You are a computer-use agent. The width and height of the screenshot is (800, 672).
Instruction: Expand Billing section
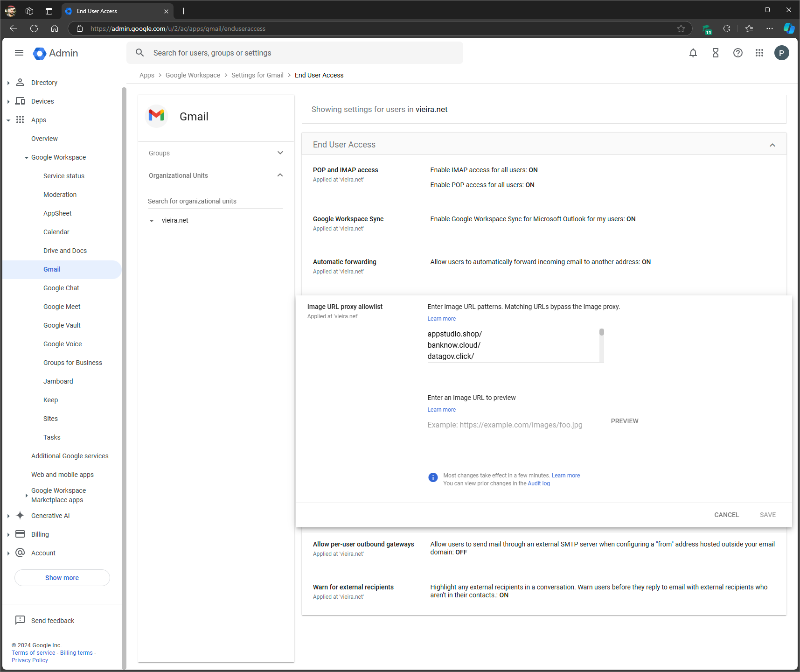coord(8,534)
